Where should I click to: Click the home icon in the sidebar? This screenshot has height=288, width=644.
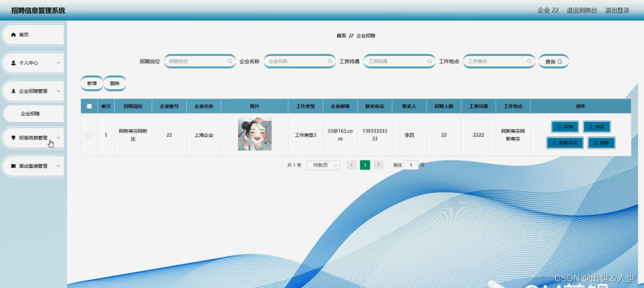(x=14, y=35)
